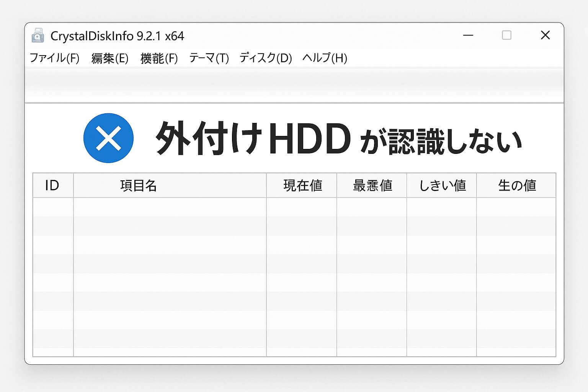This screenshot has height=392, width=588.
Task: Click the blue circle X error icon
Action: [x=108, y=138]
